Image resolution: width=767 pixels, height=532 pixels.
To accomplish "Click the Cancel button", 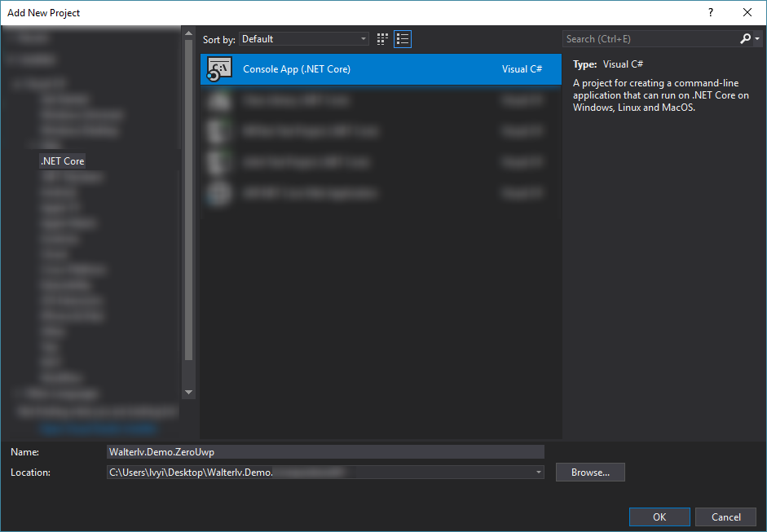I will [x=726, y=517].
